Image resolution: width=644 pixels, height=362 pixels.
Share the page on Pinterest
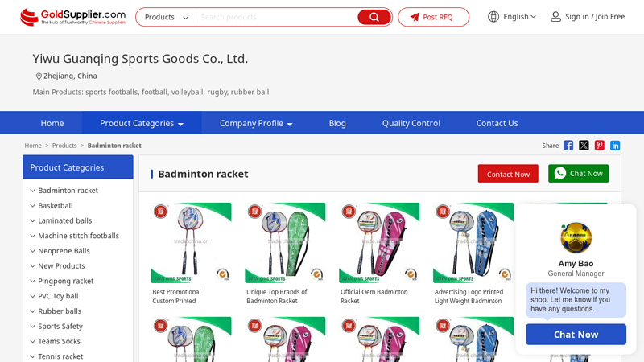[599, 146]
